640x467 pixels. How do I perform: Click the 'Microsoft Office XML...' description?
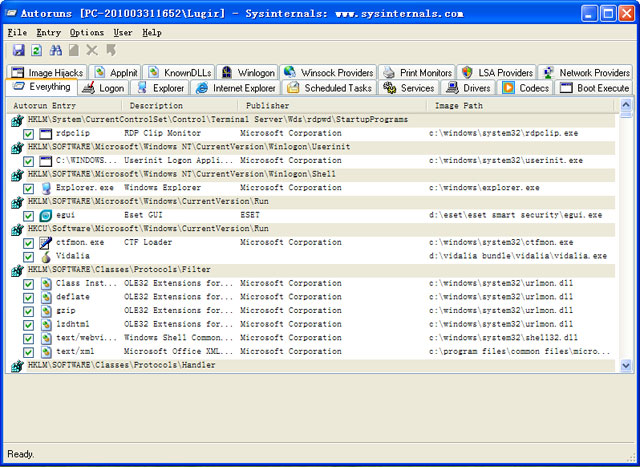click(178, 351)
